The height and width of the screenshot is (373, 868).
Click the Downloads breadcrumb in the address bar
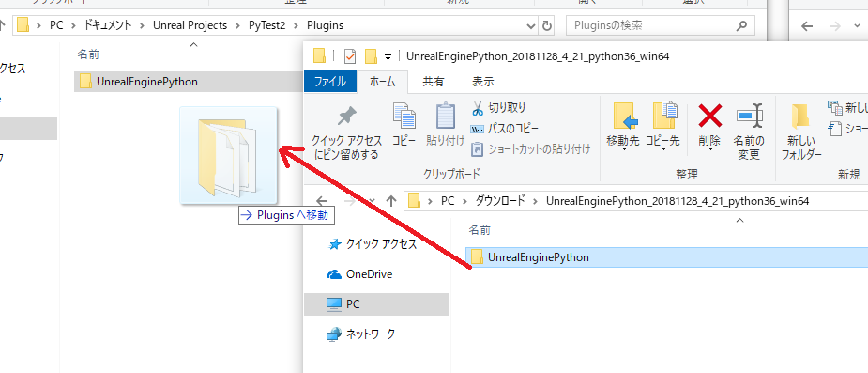point(500,201)
